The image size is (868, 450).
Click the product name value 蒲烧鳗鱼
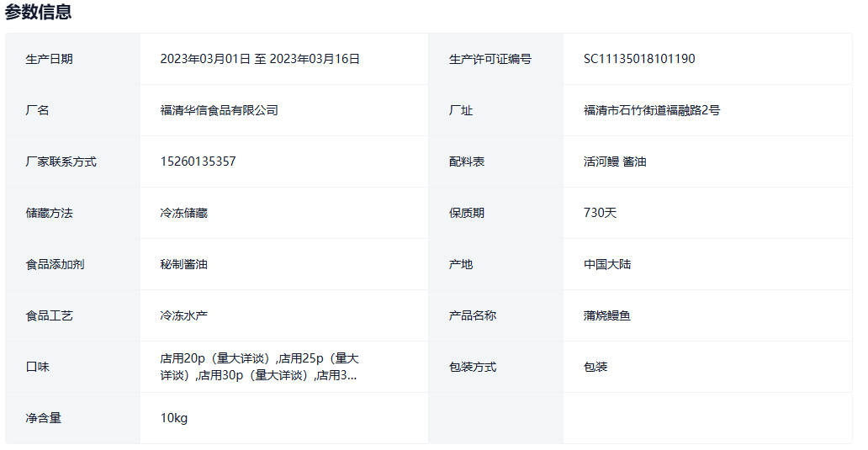pos(607,315)
